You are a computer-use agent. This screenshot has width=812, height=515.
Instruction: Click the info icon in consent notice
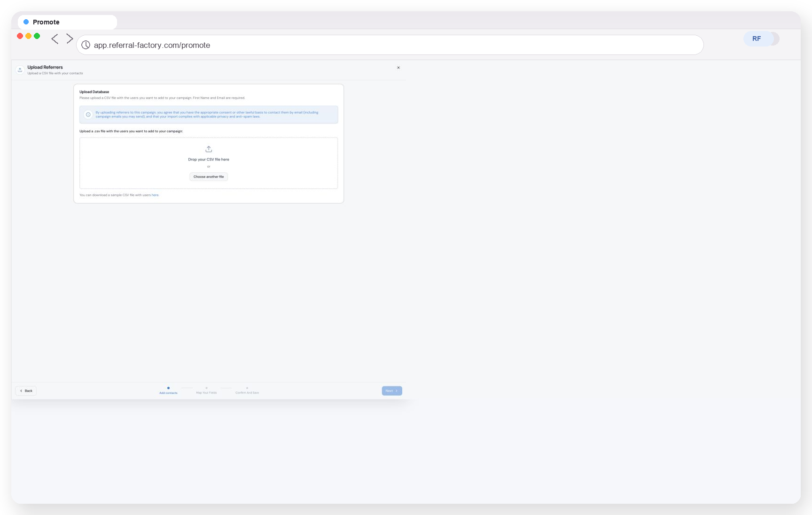88,115
